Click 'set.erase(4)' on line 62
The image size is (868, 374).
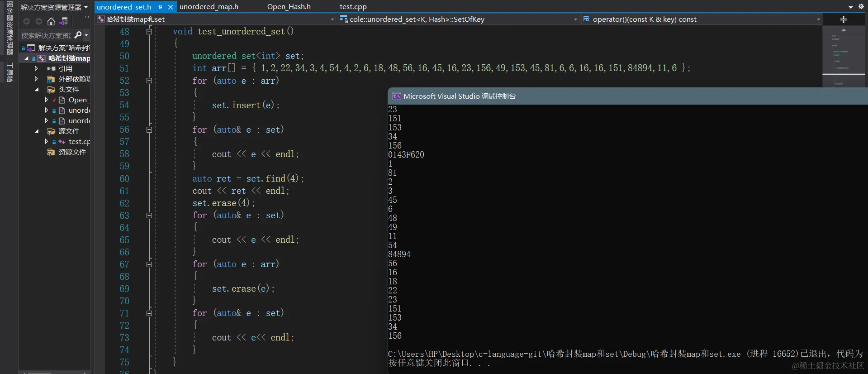222,203
